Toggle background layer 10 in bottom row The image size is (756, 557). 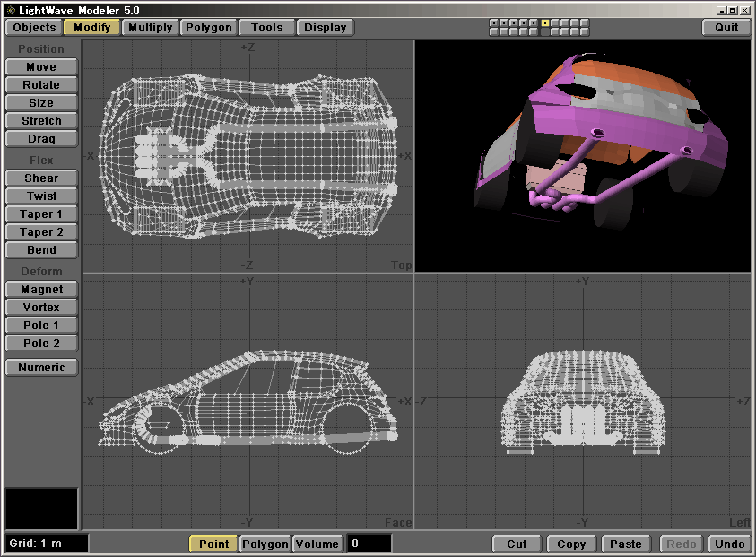pos(585,31)
